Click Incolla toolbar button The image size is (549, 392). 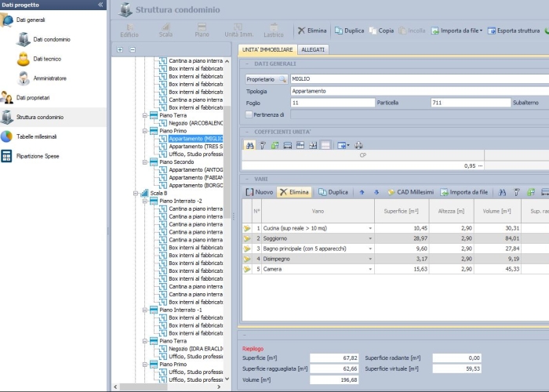click(x=412, y=31)
